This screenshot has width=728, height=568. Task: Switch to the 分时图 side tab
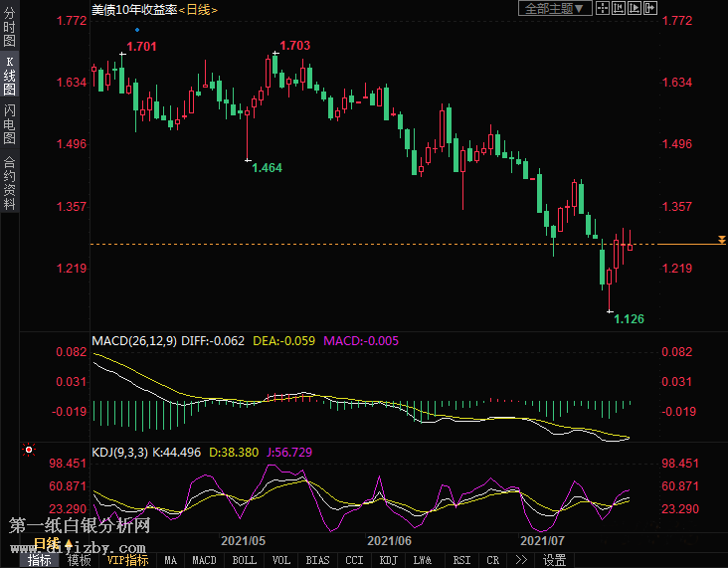click(9, 28)
